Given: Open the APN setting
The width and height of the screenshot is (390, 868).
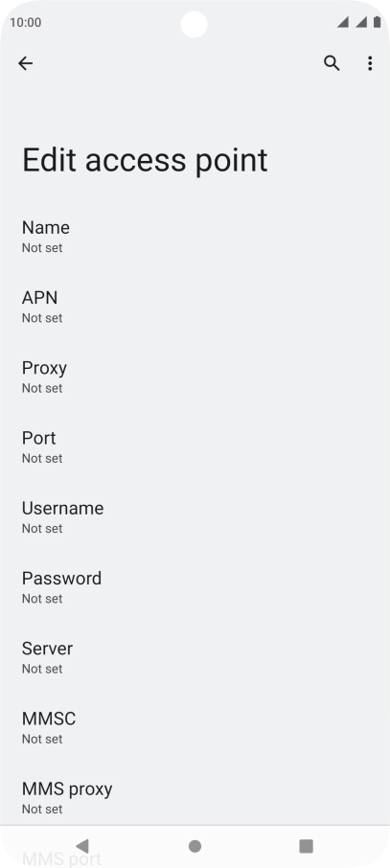Looking at the screenshot, I should 195,307.
